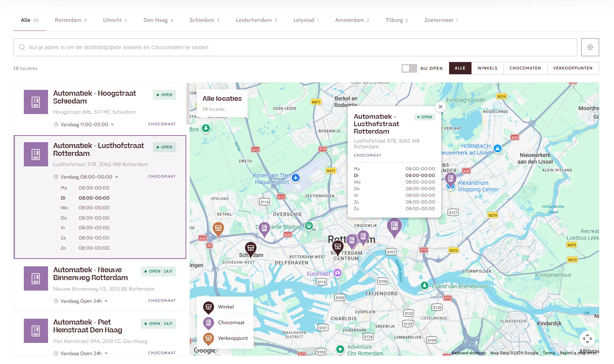Image resolution: width=614 pixels, height=364 pixels.
Task: Switch to the Rotterdam tab
Action: pos(71,20)
